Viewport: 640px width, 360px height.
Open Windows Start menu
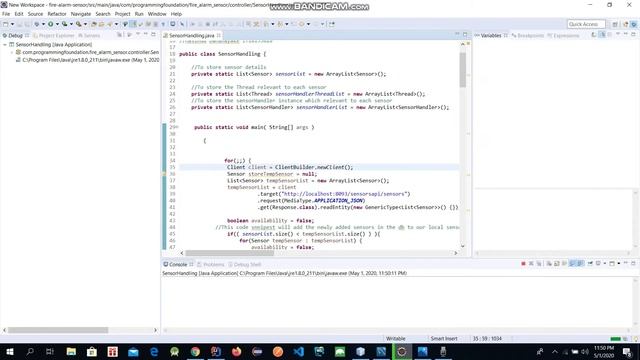[10, 351]
